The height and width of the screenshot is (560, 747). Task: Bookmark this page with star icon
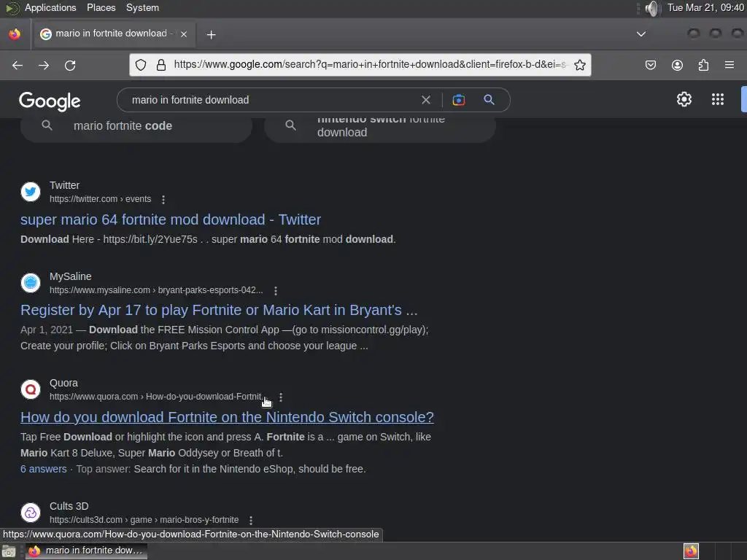[580, 65]
